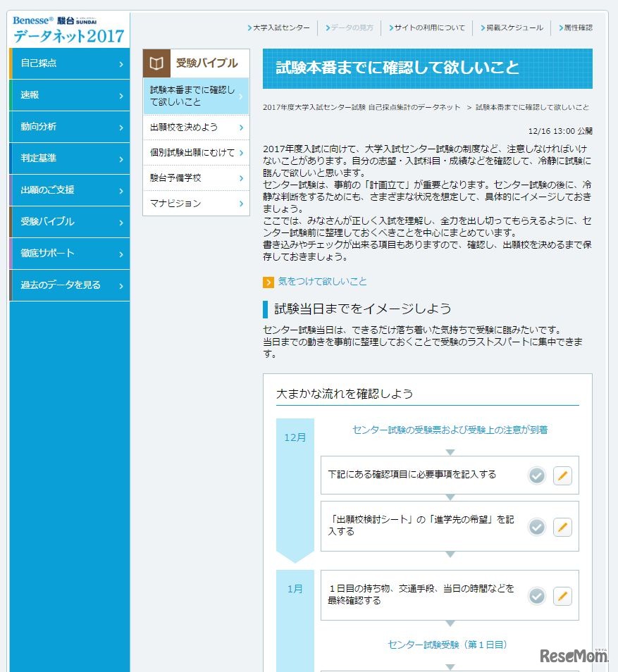Image resolution: width=618 pixels, height=672 pixels.
Task: Toggle check mark for 1日目の持ち物 row
Action: (536, 596)
